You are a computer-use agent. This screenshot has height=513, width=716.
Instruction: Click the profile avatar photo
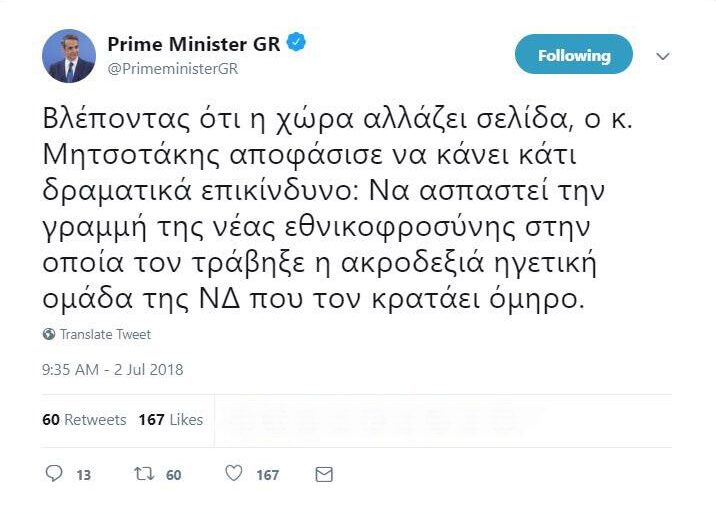69,56
